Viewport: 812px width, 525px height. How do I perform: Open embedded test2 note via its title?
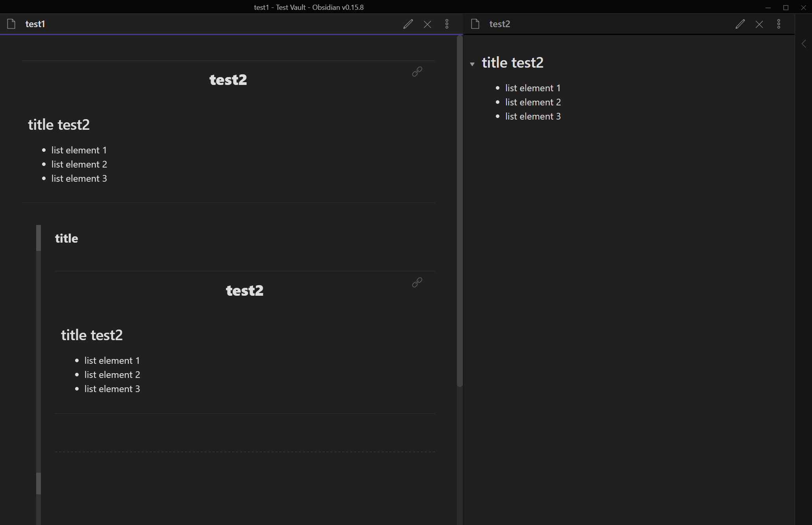pyautogui.click(x=228, y=79)
